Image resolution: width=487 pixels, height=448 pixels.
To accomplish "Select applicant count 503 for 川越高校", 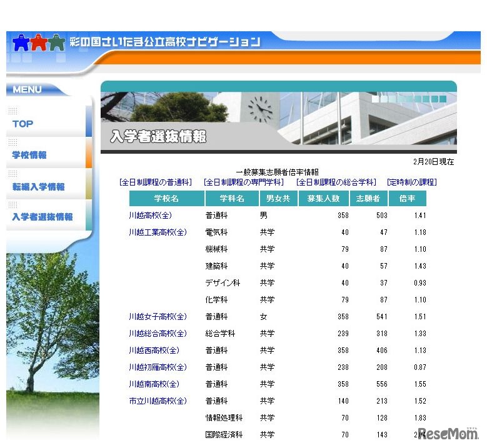I will point(382,216).
